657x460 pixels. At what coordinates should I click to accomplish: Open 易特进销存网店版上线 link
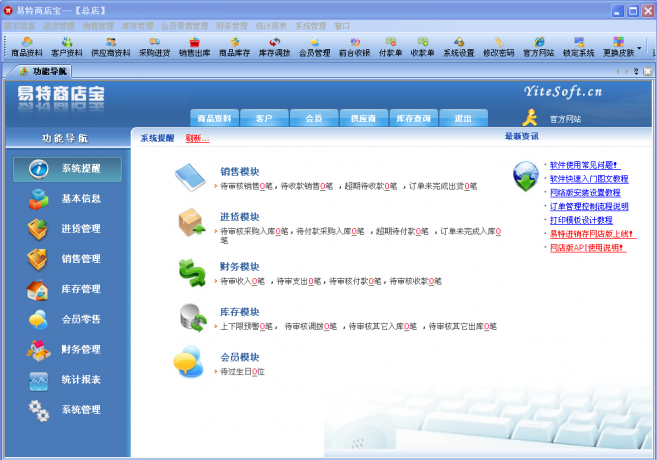coord(593,234)
